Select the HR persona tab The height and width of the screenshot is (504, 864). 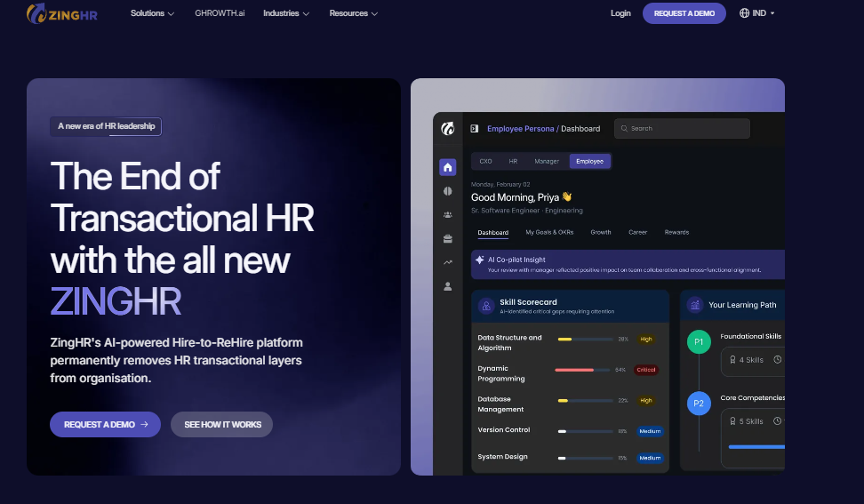pyautogui.click(x=513, y=162)
